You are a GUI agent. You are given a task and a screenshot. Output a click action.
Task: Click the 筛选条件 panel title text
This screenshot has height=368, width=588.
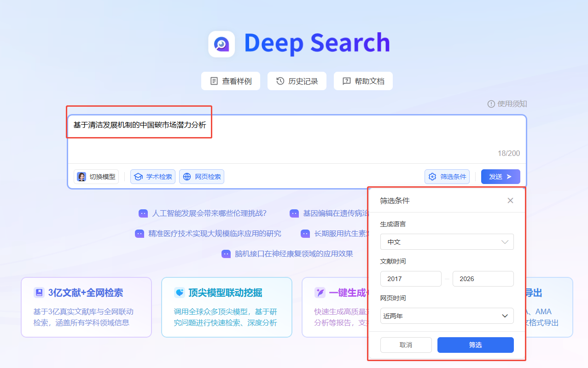[395, 201]
